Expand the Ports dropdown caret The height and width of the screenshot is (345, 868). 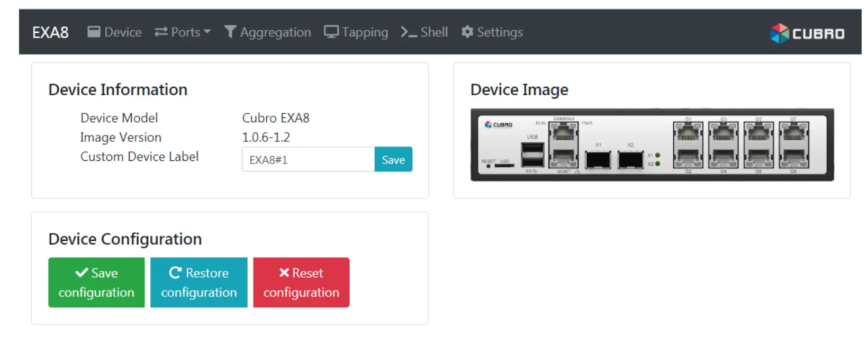tap(207, 32)
